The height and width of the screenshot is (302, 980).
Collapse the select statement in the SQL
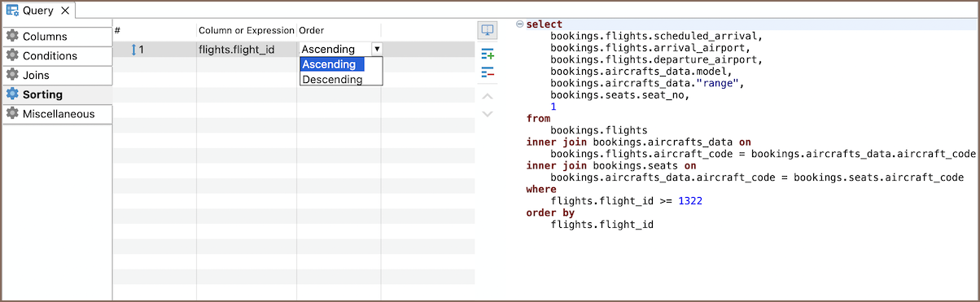(520, 24)
